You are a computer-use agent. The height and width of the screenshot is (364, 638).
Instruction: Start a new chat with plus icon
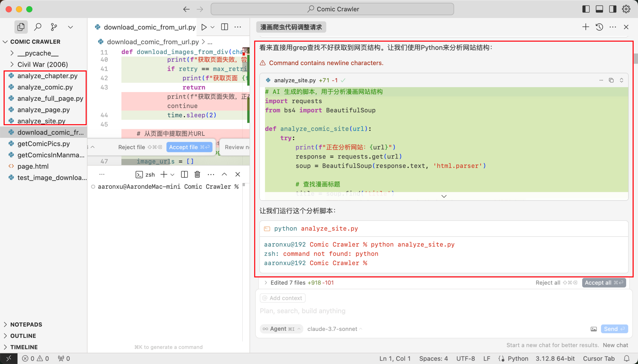click(x=586, y=27)
